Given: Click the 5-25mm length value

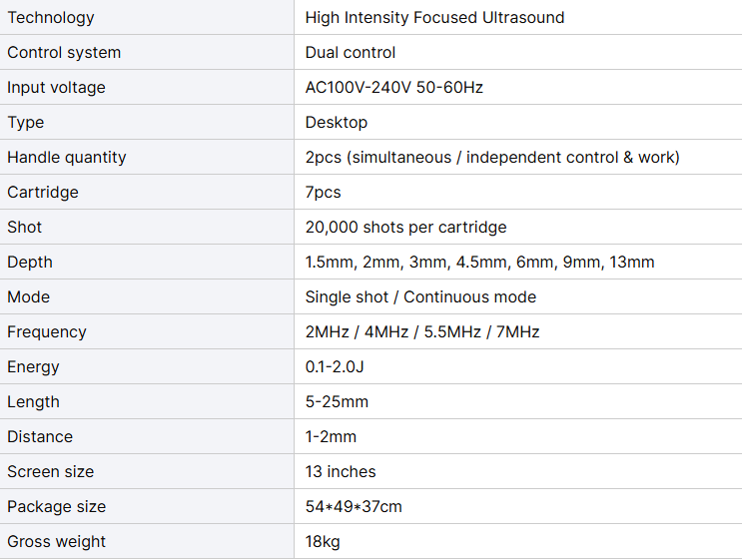Looking at the screenshot, I should (337, 401).
